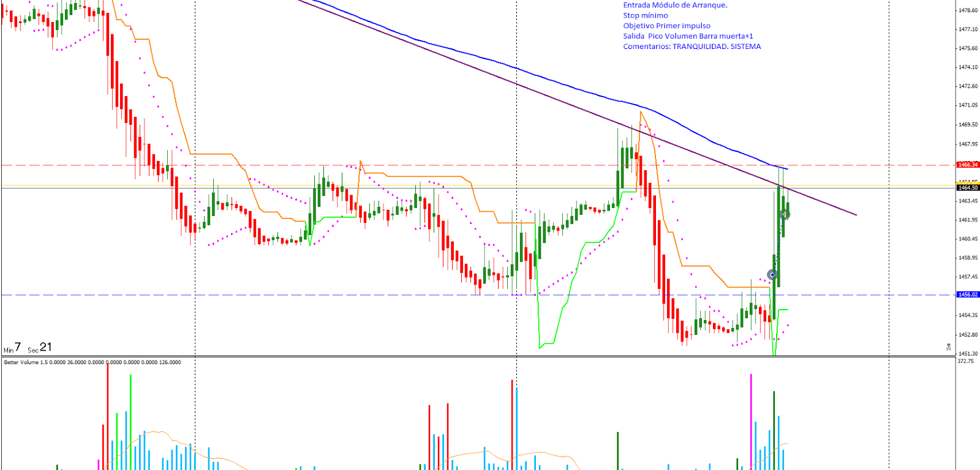Image resolution: width=980 pixels, height=470 pixels.
Task: Select the blue 1456.02 price label
Action: 968,294
